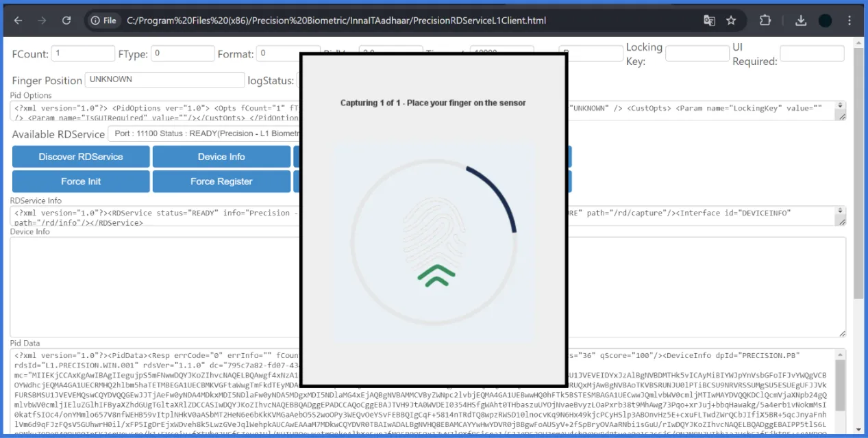Open the browser extensions menu
Screen dimensions: 868x438
click(x=765, y=21)
